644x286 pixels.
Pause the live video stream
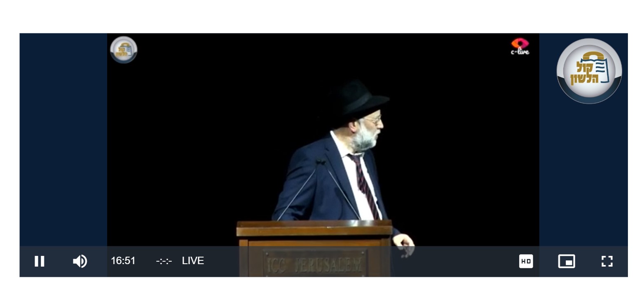click(40, 261)
